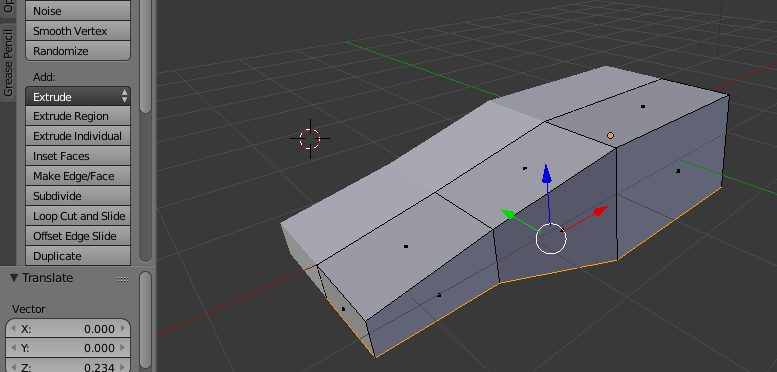
Task: Click the Z vector value field
Action: pyautogui.click(x=68, y=366)
